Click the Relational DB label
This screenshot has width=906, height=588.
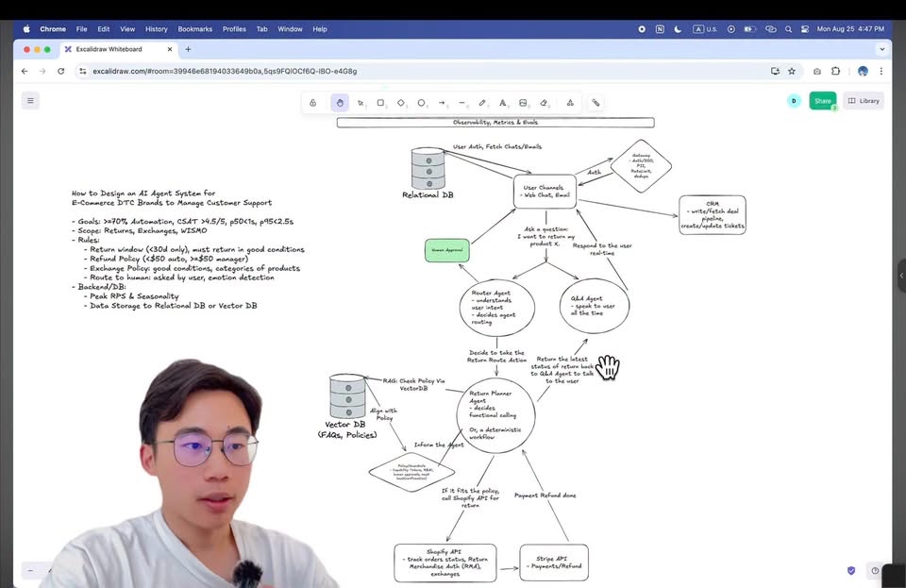pyautogui.click(x=428, y=195)
